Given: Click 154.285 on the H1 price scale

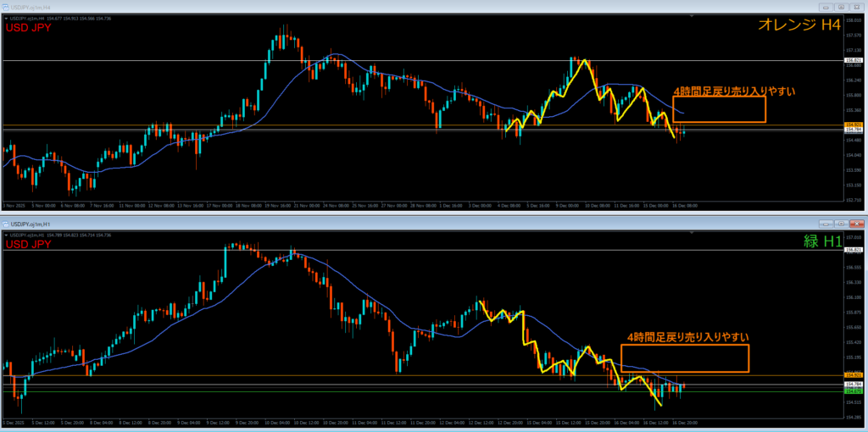Looking at the screenshot, I should pos(853,418).
